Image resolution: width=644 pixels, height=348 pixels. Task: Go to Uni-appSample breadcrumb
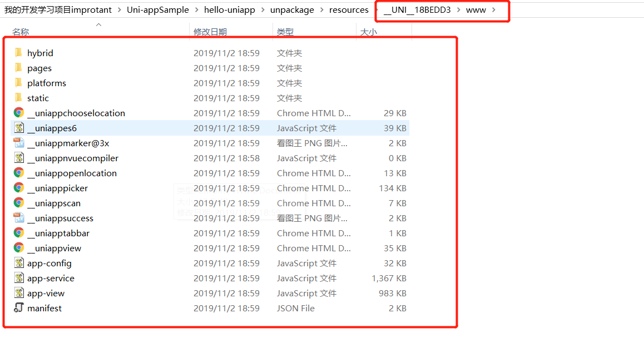[x=158, y=10]
